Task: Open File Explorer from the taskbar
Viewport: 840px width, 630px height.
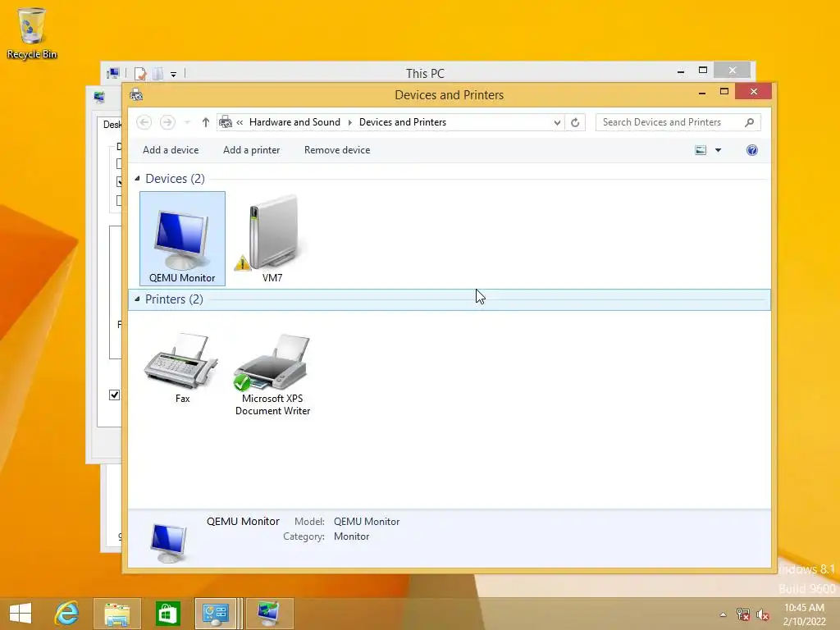Action: (117, 614)
